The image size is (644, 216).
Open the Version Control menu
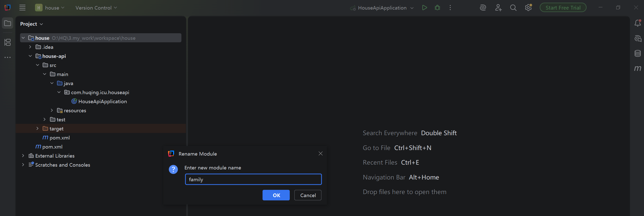click(x=96, y=8)
